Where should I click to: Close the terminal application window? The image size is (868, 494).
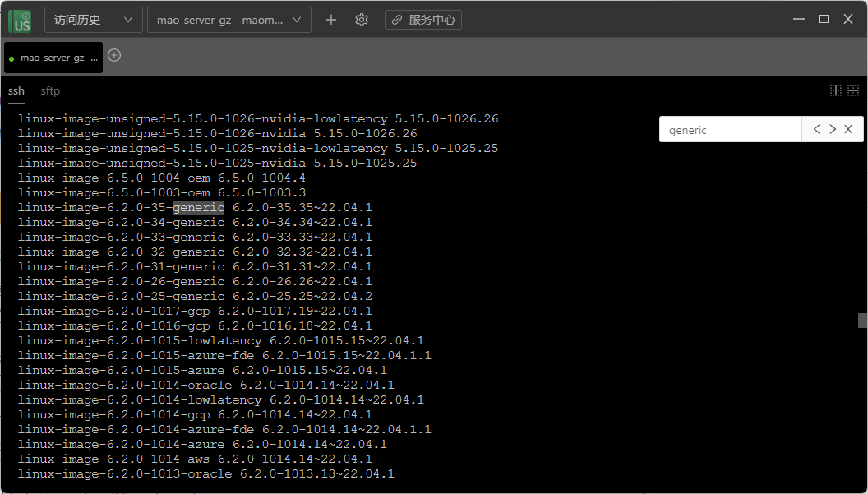click(x=848, y=19)
